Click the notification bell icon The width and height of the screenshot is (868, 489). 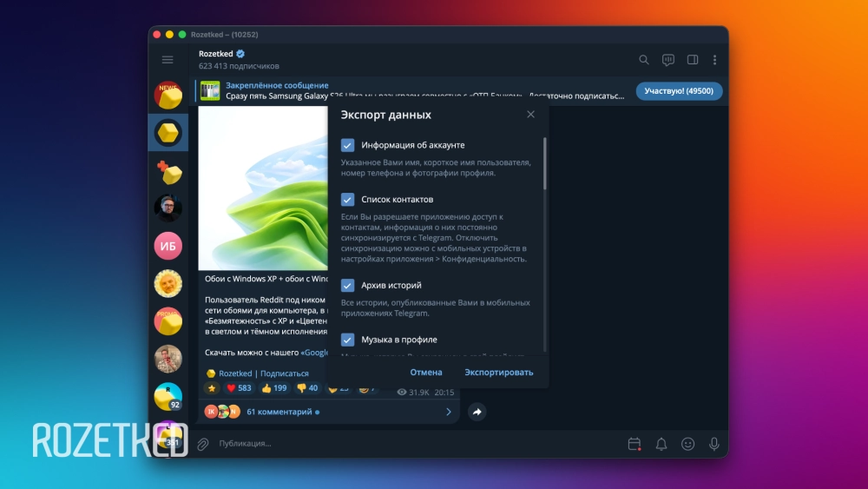point(661,444)
